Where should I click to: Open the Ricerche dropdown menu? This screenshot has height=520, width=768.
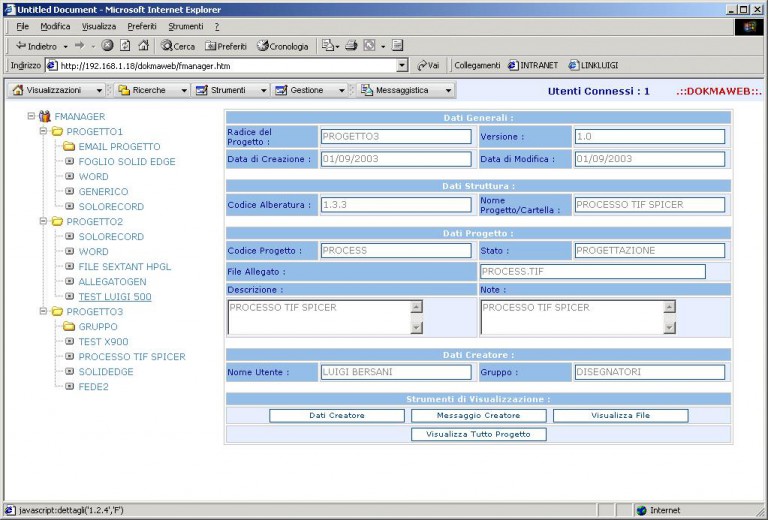[153, 90]
